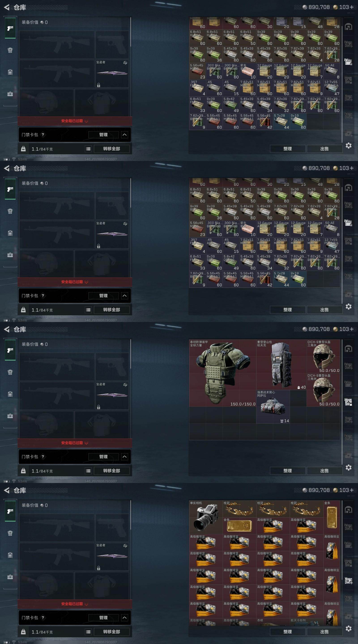In the coffee-bean screenshot, open the list icon beside 转移全部

pyautogui.click(x=88, y=632)
